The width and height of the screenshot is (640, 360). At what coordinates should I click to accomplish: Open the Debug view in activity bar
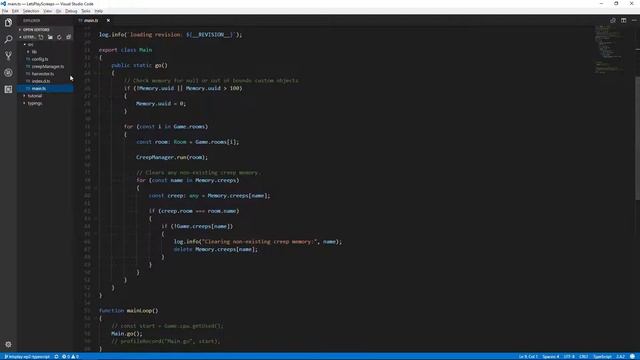[8, 73]
